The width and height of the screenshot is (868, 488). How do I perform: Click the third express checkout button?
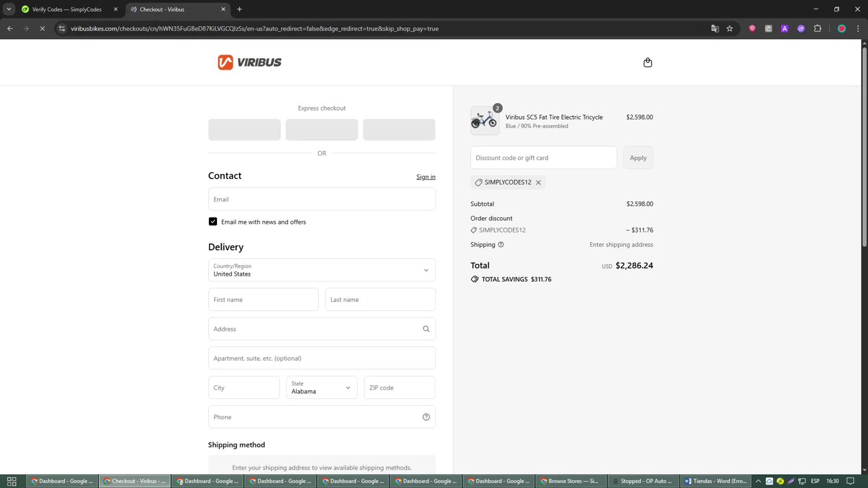tap(399, 130)
